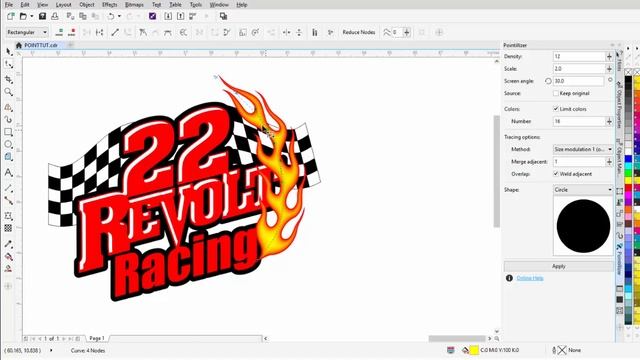Click the no-color swatch atop the palette
Image resolution: width=640 pixels, height=360 pixels.
(629, 72)
